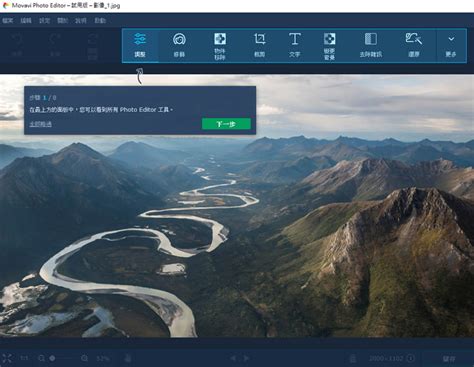Viewport: 474px width, 367px height.
Task: Open the Edit (編輯) menu
Action: [26, 21]
